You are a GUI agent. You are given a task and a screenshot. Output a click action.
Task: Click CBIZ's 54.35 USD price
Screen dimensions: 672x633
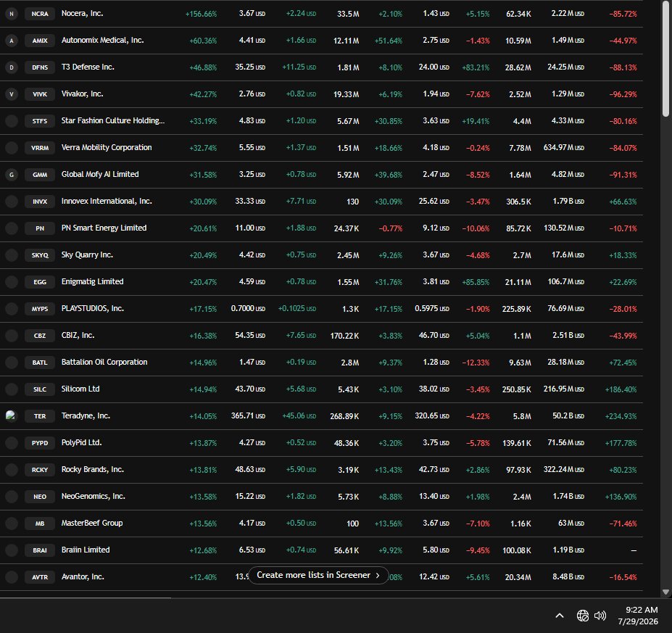pos(250,335)
